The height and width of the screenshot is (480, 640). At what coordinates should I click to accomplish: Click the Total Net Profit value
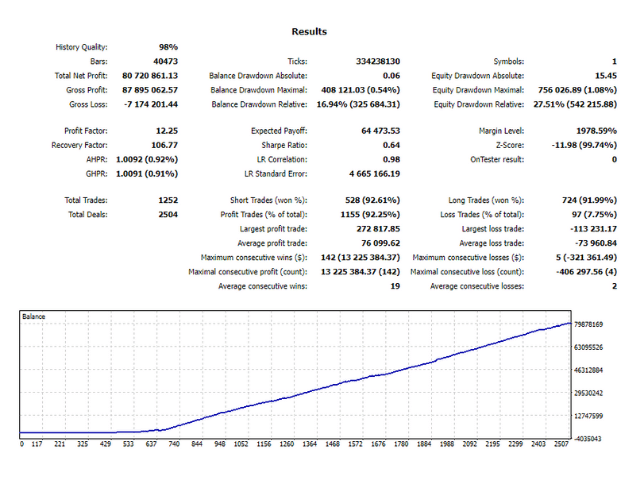149,75
